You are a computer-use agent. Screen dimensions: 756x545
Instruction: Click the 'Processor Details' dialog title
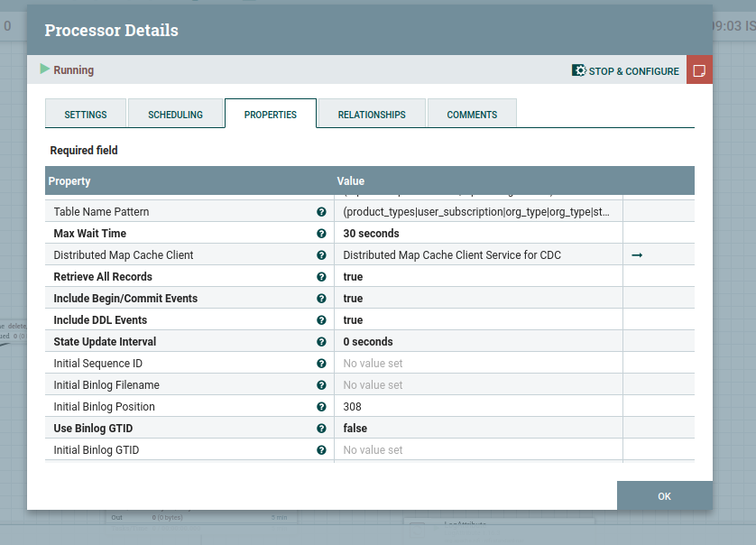[111, 31]
